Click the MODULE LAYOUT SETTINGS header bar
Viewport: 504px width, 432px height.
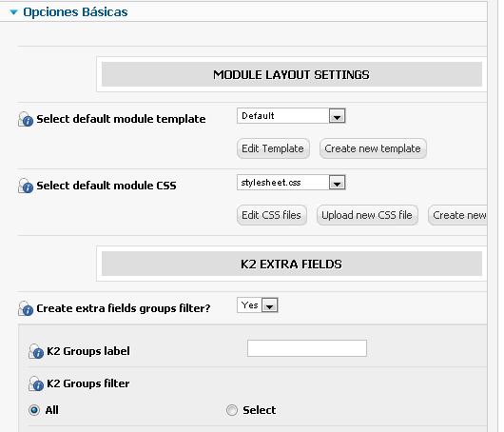292,74
